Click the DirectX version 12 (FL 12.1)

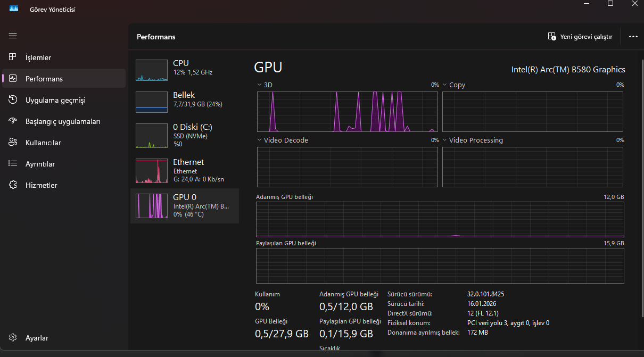click(x=483, y=313)
